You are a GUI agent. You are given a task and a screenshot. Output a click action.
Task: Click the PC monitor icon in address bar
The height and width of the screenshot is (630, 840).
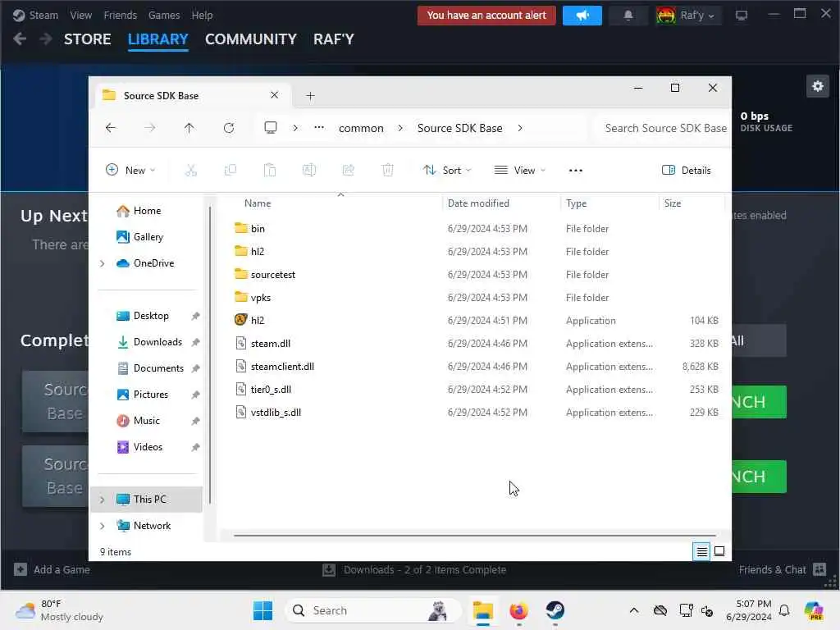click(x=271, y=127)
